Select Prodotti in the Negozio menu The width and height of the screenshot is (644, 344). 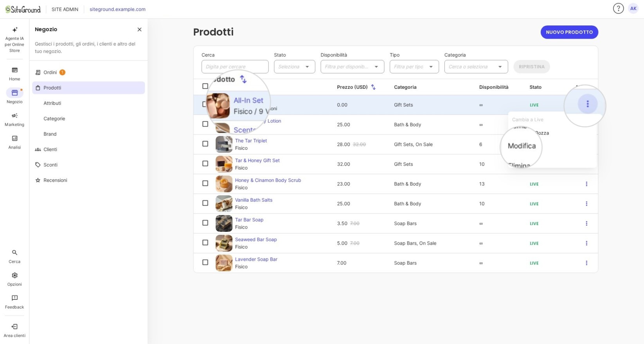coord(88,88)
